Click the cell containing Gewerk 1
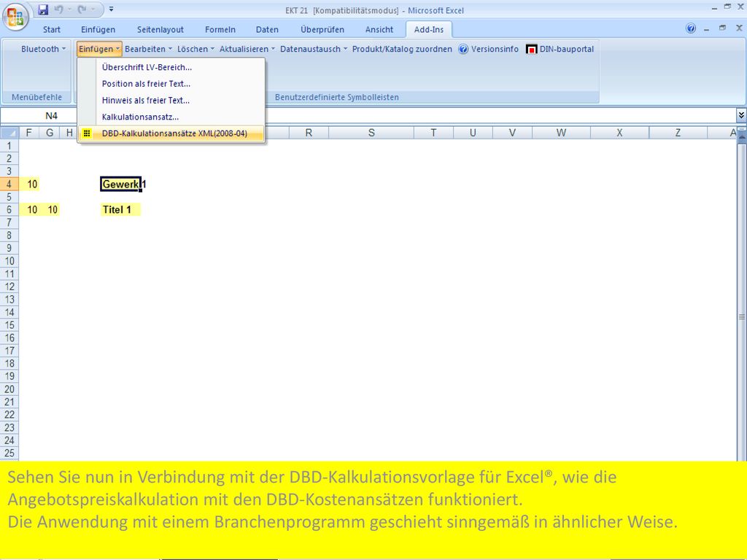747x560 pixels. (121, 184)
